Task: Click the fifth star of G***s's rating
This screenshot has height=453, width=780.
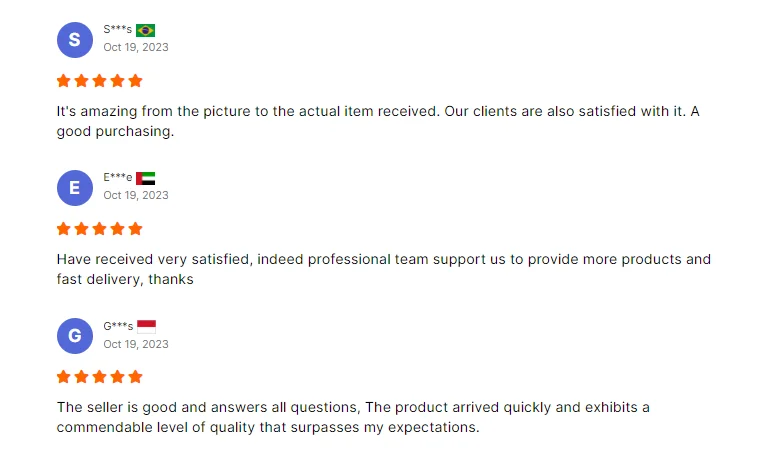Action: pyautogui.click(x=136, y=377)
